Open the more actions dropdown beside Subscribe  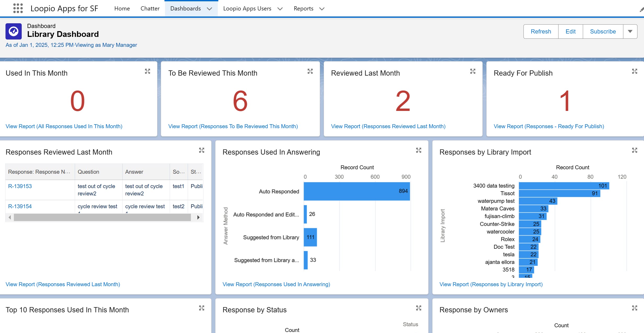click(630, 31)
